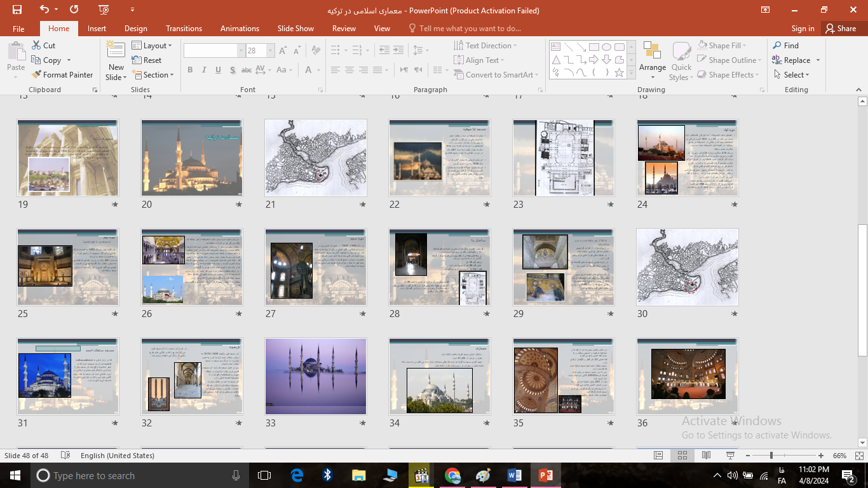The width and height of the screenshot is (868, 488).
Task: Switch to the Transitions tab
Action: [184, 29]
